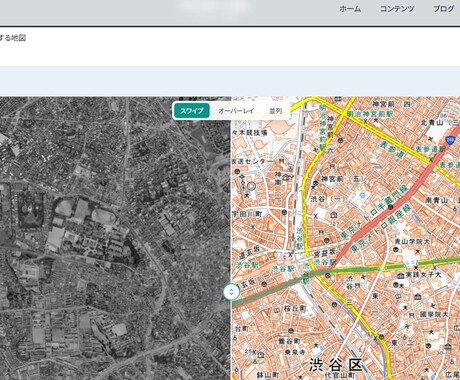This screenshot has width=460, height=380.
Task: Click the 明治神宮前駅 station label
Action: (x=370, y=113)
